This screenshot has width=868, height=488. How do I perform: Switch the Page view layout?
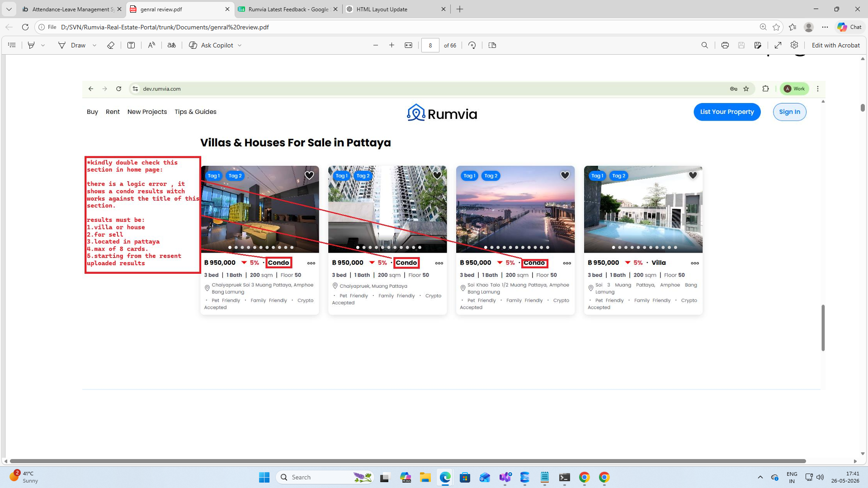(492, 45)
